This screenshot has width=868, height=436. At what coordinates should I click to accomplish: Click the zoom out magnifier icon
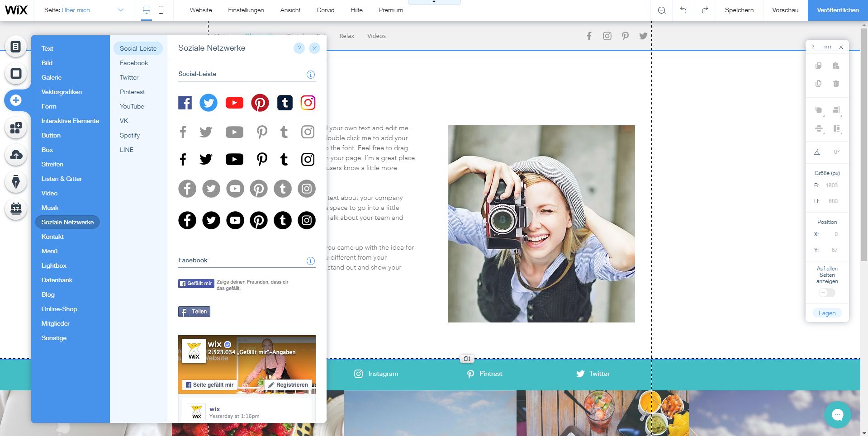tap(662, 10)
